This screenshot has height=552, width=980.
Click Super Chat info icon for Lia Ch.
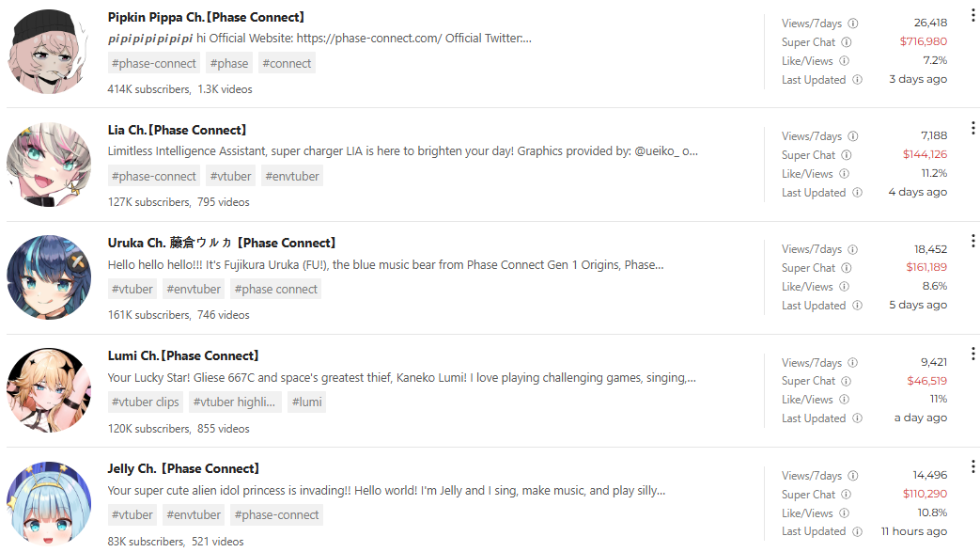point(847,154)
